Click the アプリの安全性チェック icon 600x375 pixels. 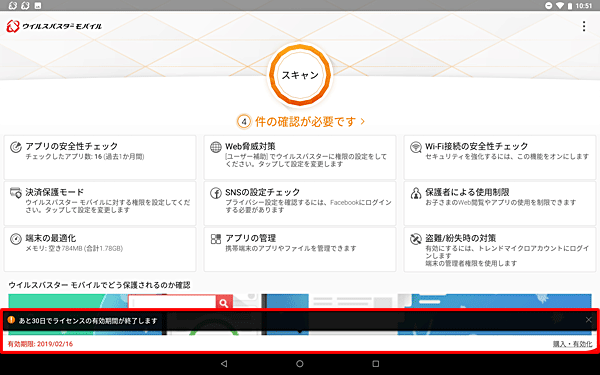(16, 147)
